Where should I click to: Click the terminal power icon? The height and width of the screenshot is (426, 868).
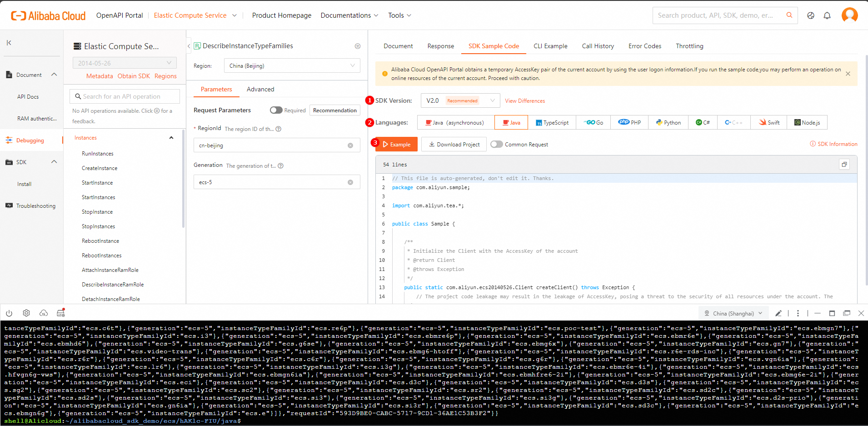[x=9, y=313]
